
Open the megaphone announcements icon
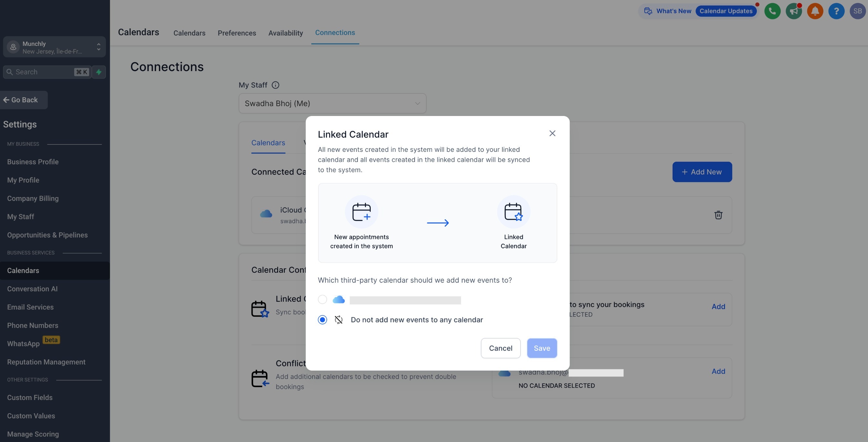coord(793,11)
